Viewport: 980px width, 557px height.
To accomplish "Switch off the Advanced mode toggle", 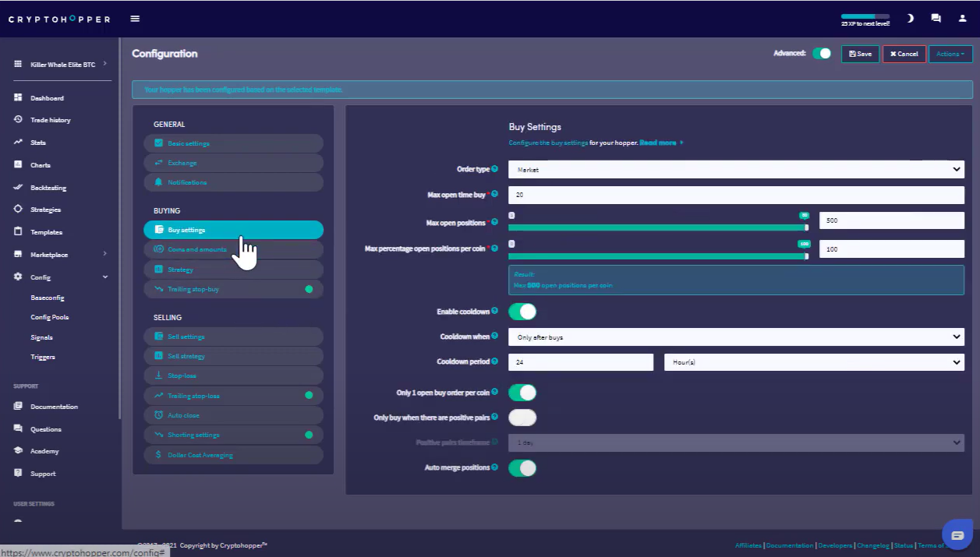I will point(822,54).
